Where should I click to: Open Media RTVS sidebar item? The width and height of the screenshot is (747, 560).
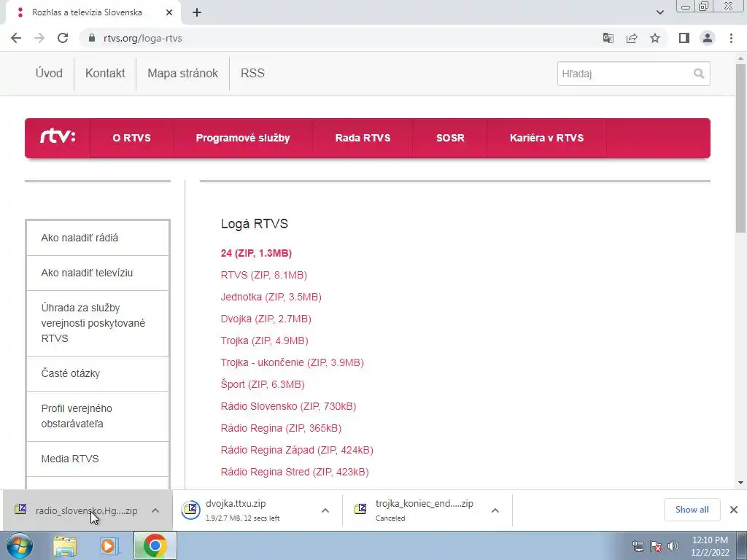(98, 459)
